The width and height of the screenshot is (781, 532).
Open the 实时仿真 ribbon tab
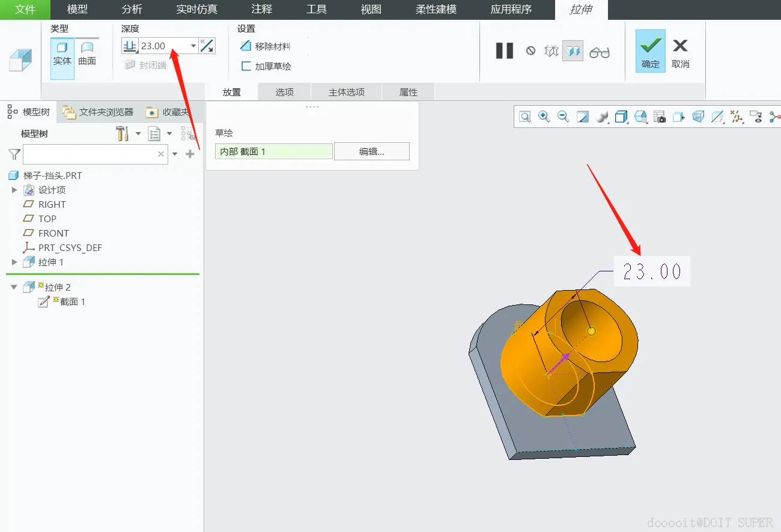coord(197,10)
